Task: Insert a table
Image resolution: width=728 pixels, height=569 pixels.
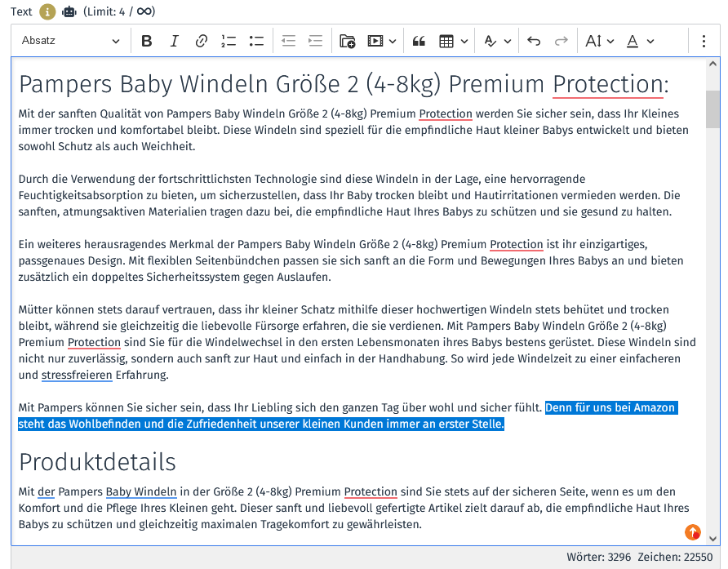Action: 446,42
